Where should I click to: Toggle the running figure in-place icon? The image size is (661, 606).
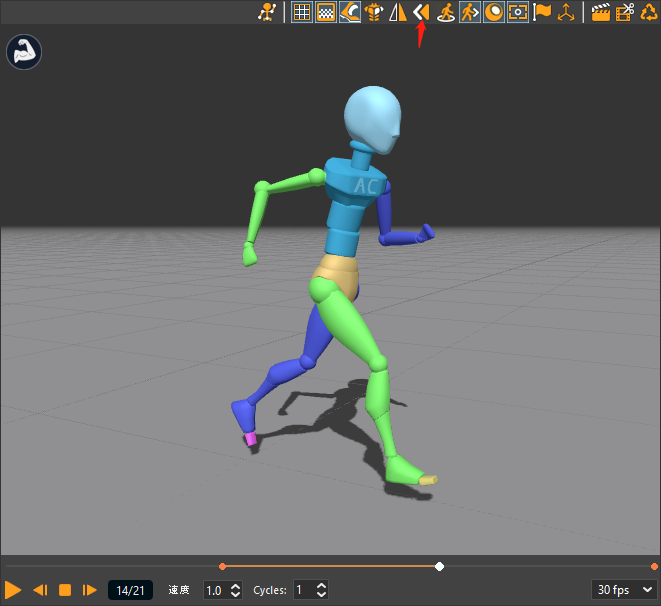coord(470,12)
